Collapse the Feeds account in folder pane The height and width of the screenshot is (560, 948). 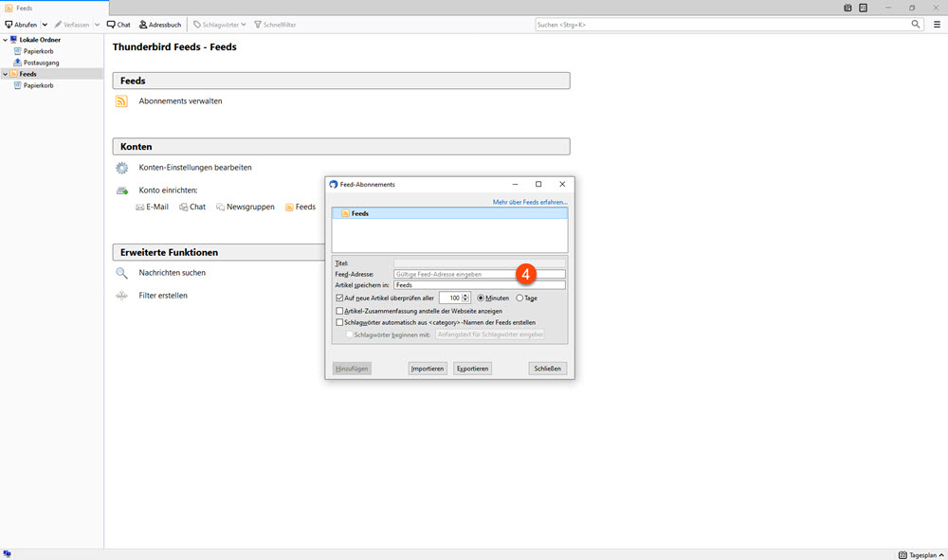tap(5, 74)
